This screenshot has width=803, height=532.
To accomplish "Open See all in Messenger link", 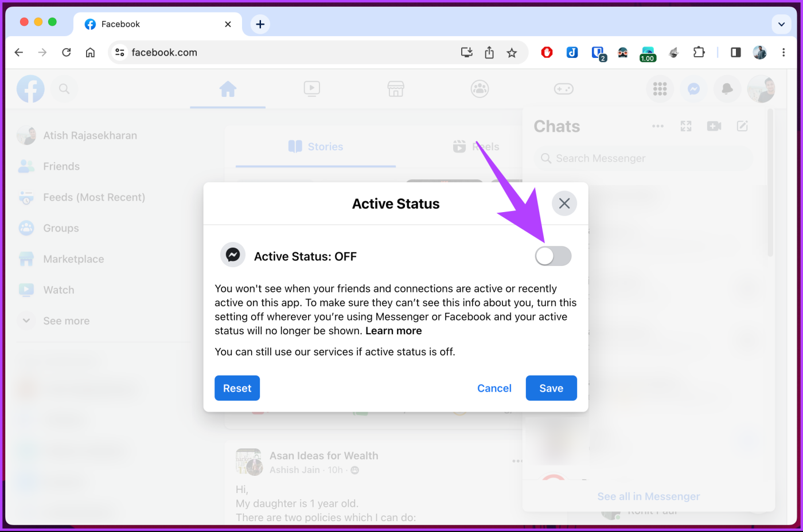I will 648,496.
